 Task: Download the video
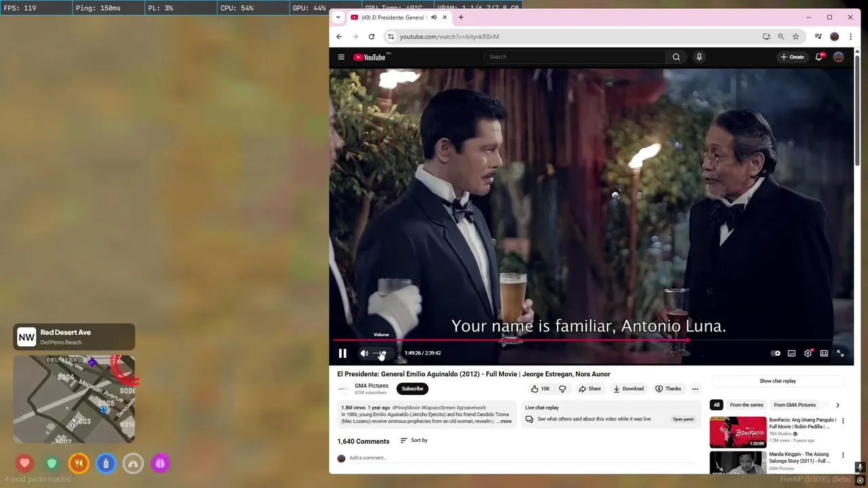629,388
